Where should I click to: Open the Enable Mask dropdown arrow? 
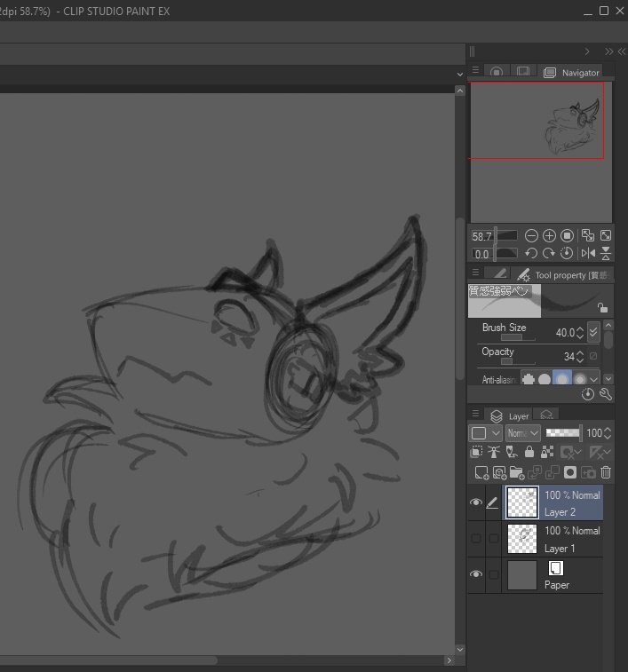click(x=578, y=452)
